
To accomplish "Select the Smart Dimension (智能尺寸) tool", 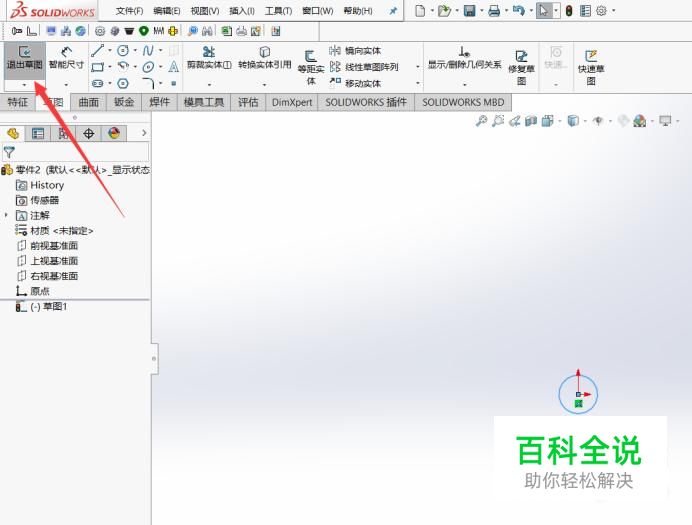I will 66,59.
